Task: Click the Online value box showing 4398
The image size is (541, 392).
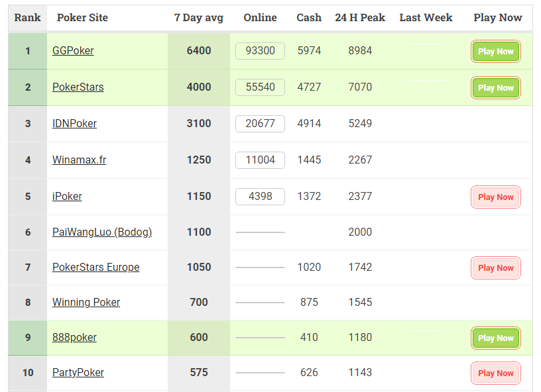Action: [260, 197]
